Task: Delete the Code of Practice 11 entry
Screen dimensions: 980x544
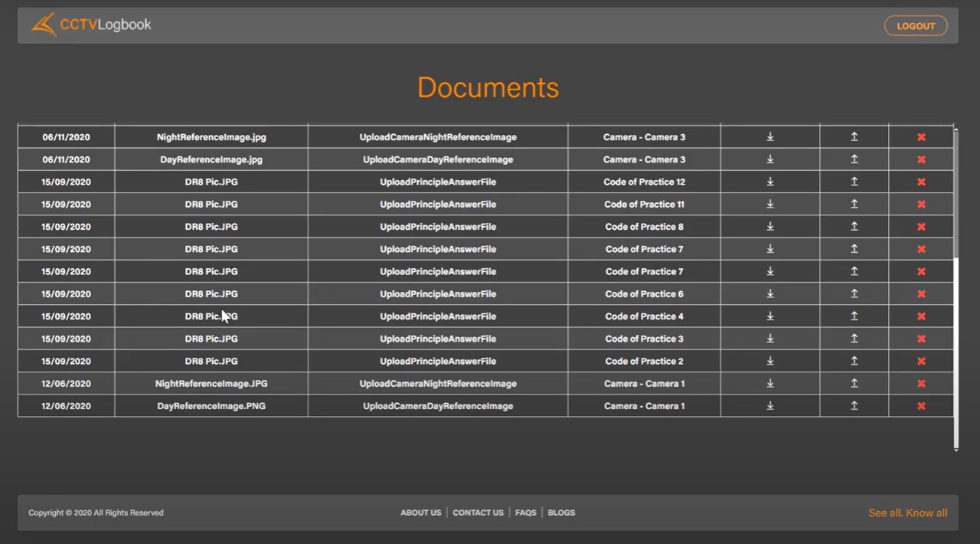Action: coord(921,205)
